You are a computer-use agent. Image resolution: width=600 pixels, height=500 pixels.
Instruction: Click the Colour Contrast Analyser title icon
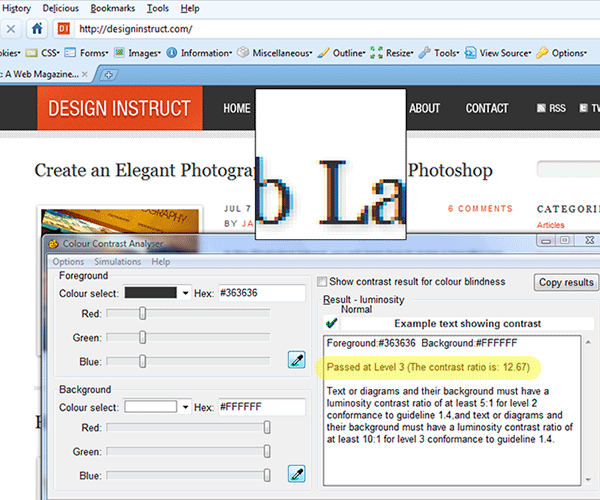tap(54, 244)
